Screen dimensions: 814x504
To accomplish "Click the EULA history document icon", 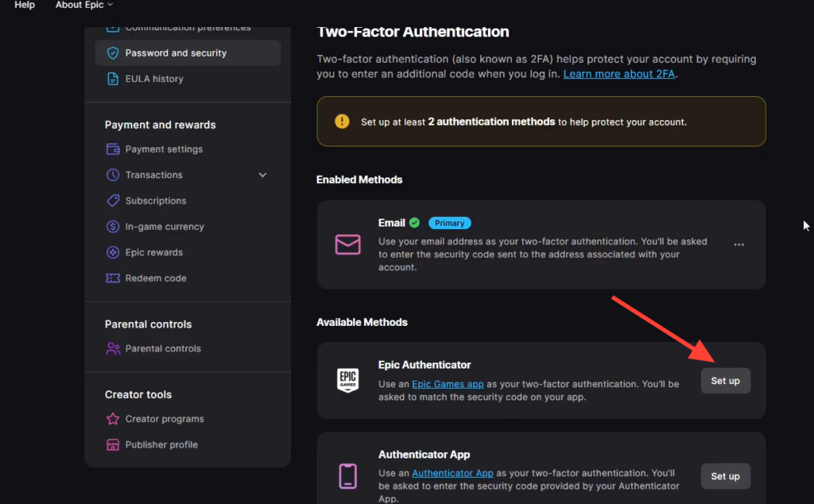I will tap(113, 79).
